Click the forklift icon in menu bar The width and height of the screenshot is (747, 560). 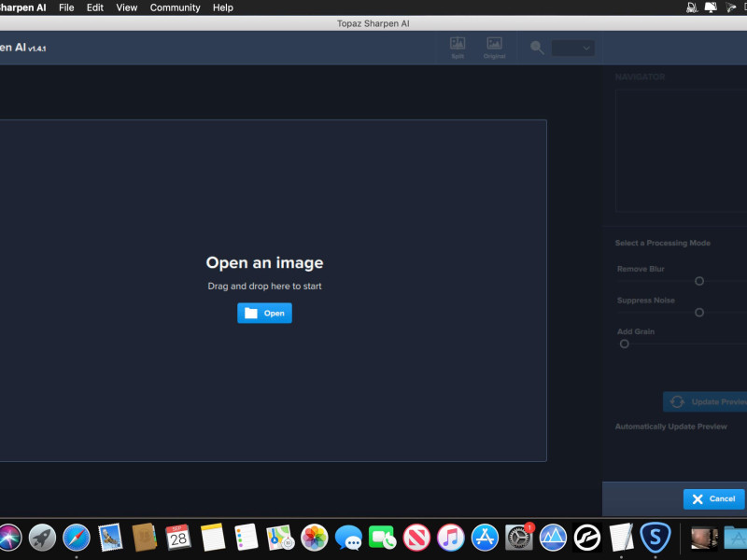tap(692, 7)
